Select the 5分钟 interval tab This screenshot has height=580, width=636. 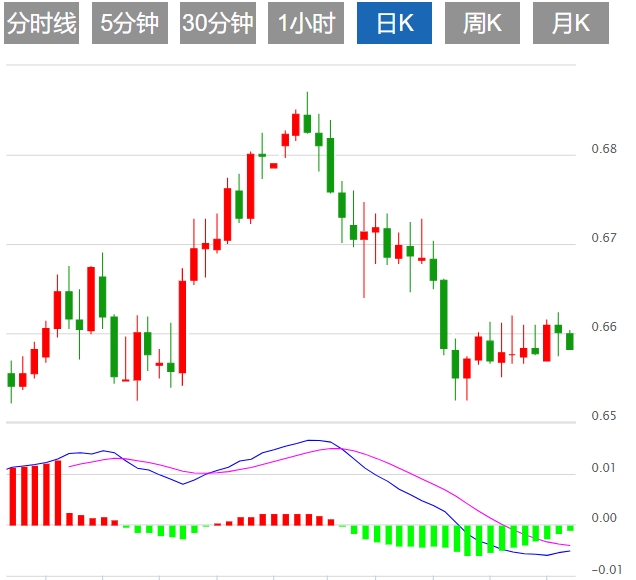coord(130,23)
